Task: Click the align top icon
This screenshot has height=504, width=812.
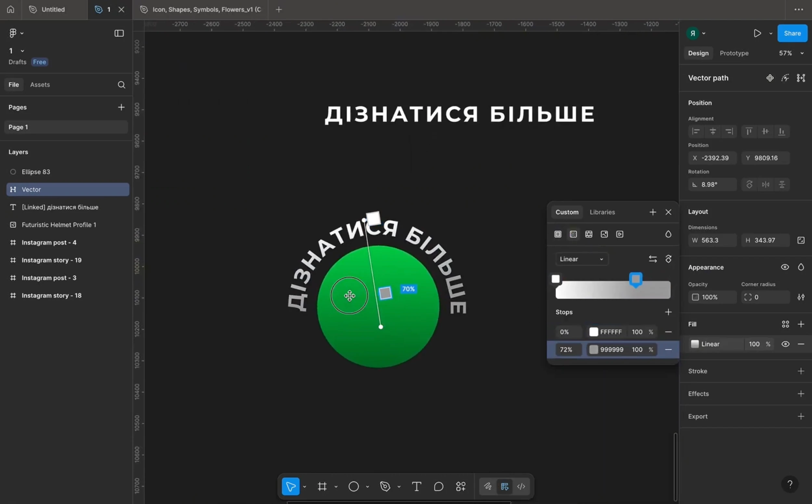Action: (749, 131)
